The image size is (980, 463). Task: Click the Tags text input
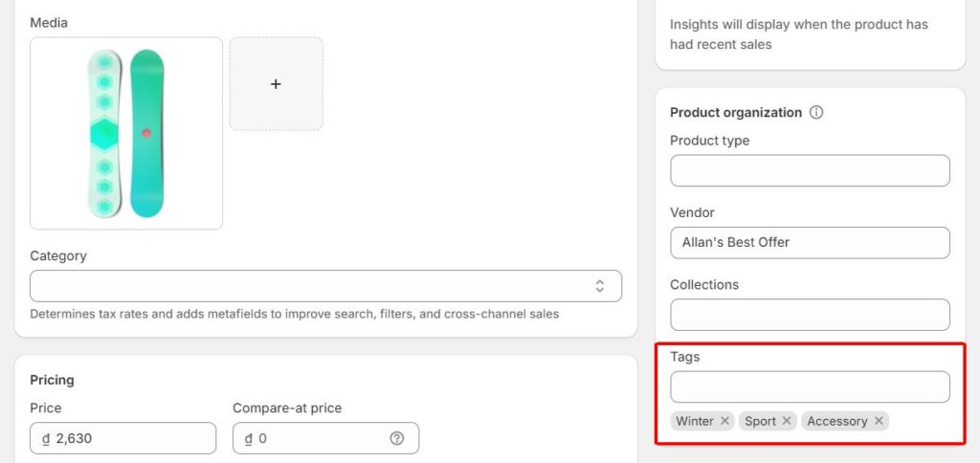[x=810, y=386]
